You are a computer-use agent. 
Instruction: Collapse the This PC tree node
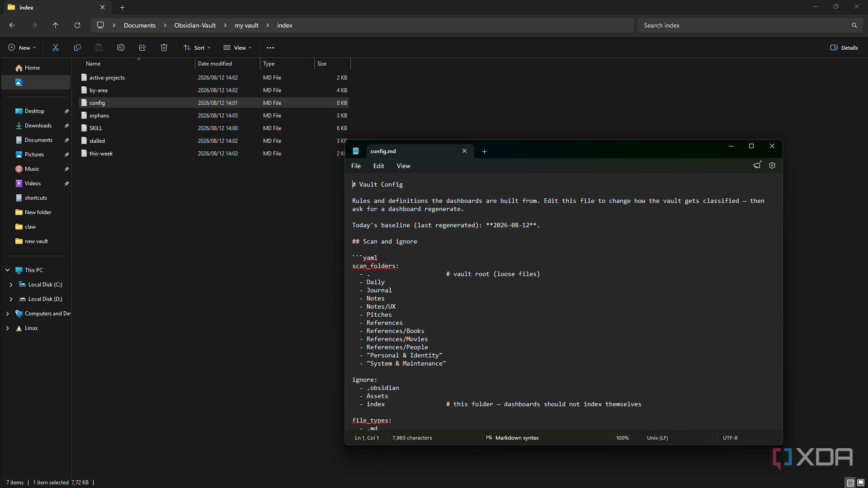[7, 270]
